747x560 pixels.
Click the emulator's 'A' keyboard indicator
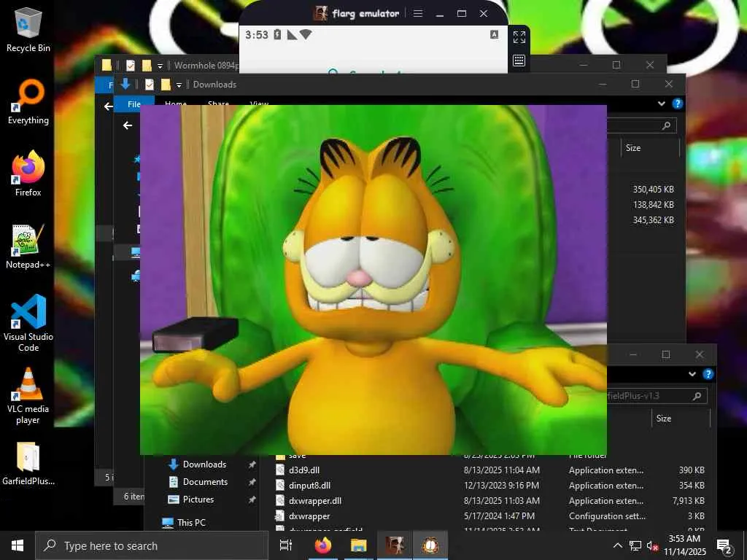(x=494, y=34)
